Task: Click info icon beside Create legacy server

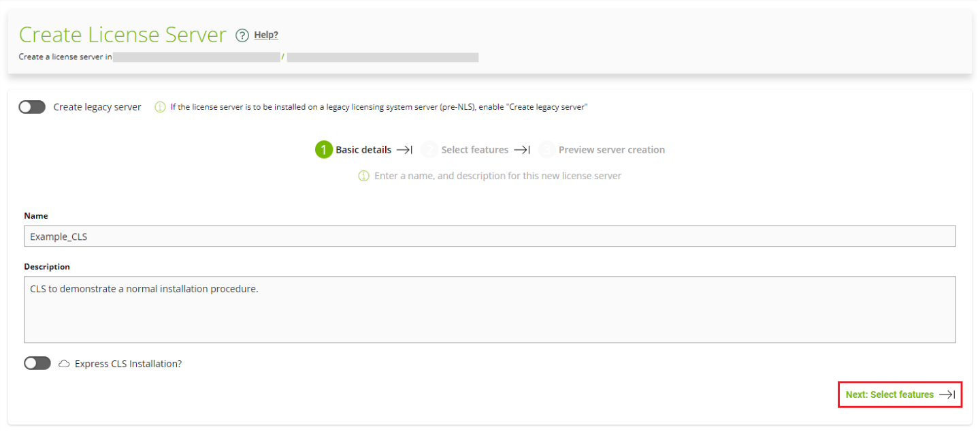Action: click(160, 107)
